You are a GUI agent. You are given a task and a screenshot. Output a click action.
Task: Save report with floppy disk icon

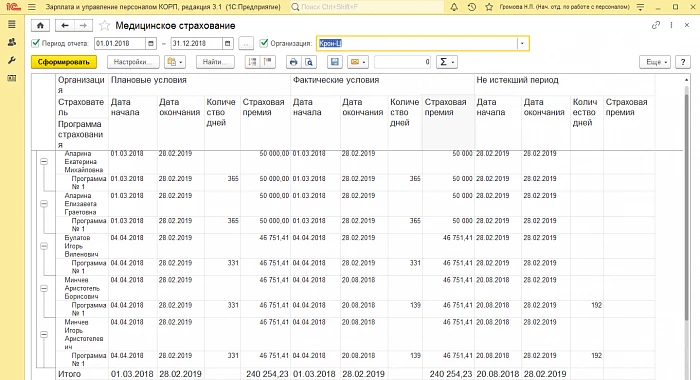point(334,62)
